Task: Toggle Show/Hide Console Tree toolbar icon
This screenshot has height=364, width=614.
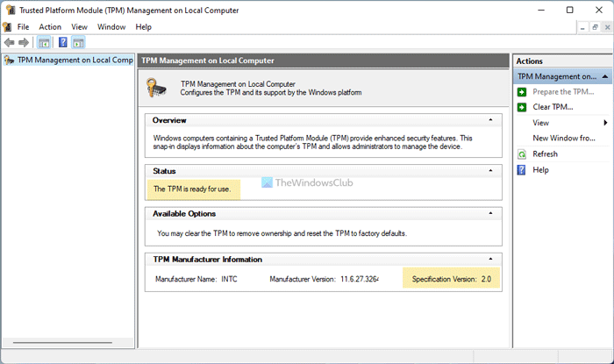Action: click(44, 43)
